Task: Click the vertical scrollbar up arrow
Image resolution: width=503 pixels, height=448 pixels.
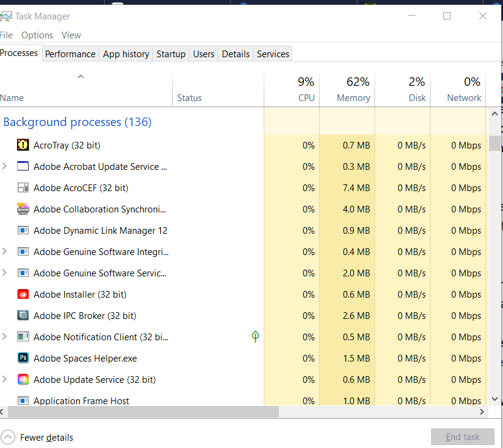Action: click(x=494, y=114)
